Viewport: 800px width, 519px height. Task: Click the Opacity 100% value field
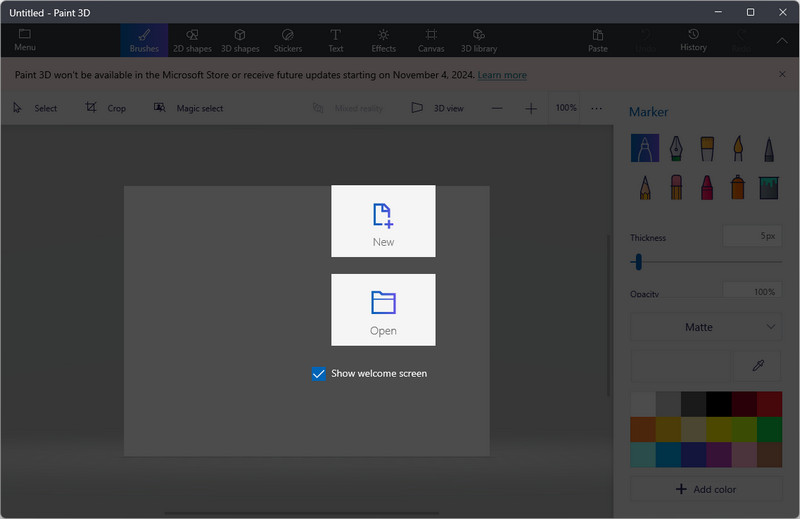click(x=752, y=291)
